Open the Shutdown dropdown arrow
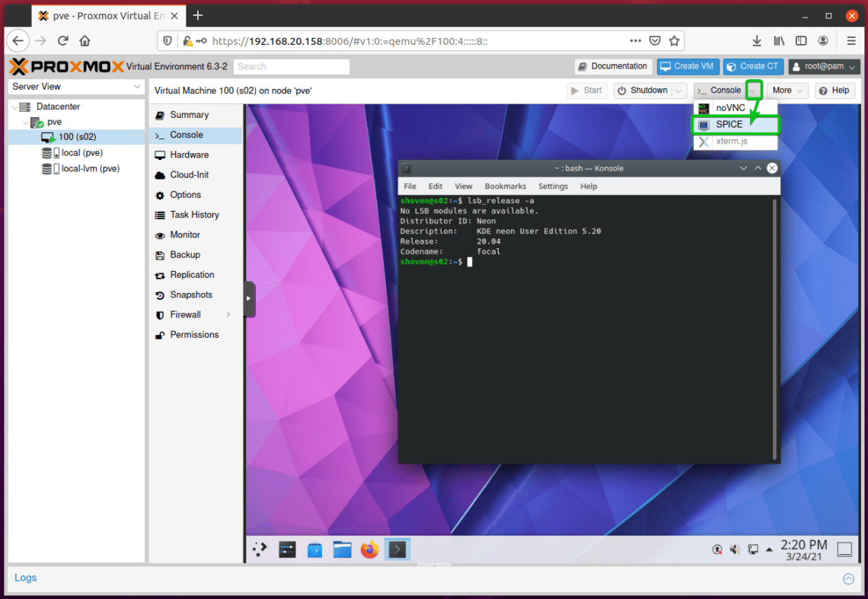868x599 pixels. (679, 91)
